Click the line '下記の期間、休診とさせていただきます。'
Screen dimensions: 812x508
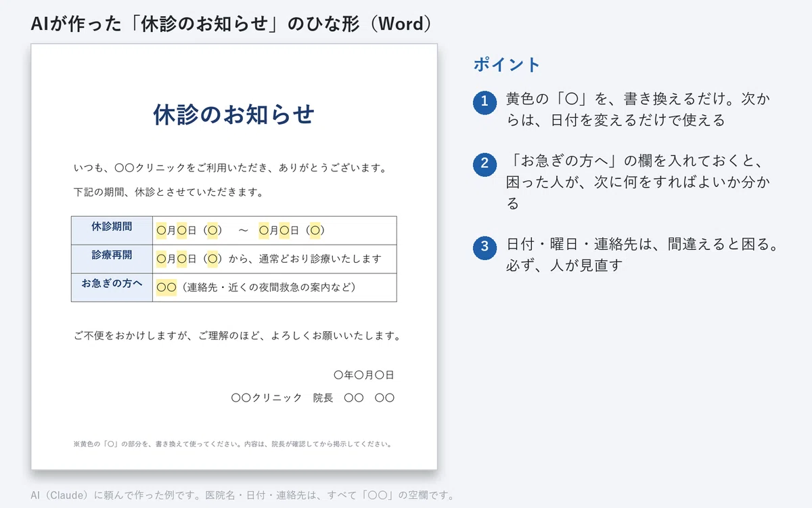pyautogui.click(x=168, y=192)
